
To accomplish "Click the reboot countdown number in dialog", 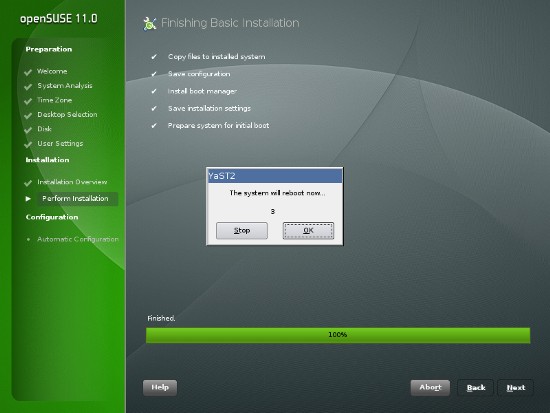I will click(x=273, y=211).
